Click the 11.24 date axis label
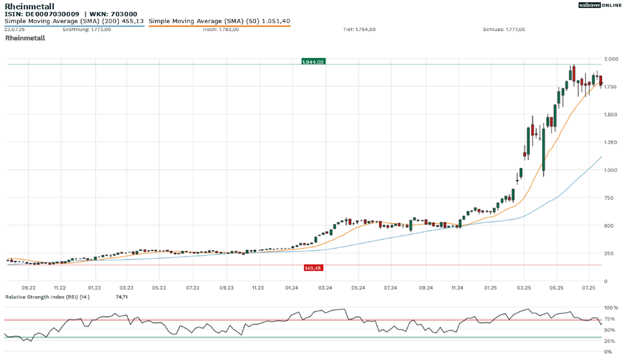The image size is (625, 364). coord(457,288)
